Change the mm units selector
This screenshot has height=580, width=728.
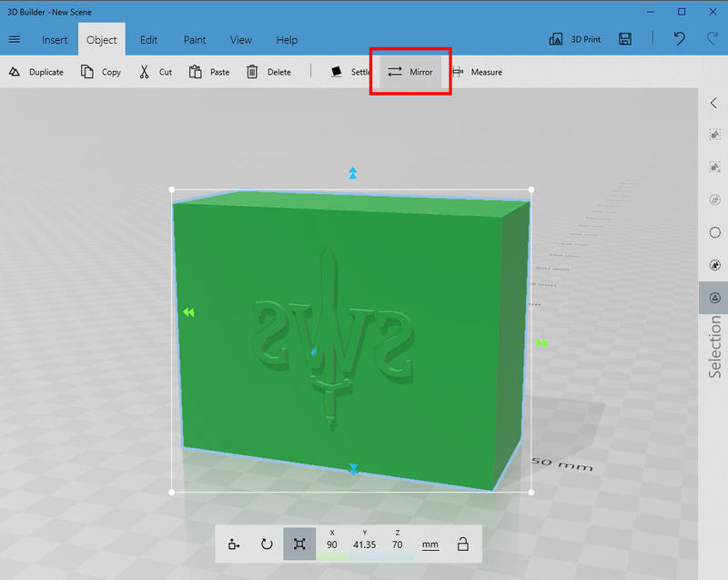click(430, 544)
